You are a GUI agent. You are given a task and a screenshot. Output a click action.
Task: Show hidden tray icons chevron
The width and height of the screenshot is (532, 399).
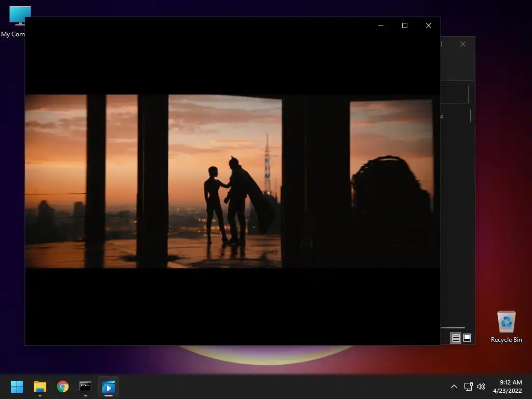tap(454, 387)
